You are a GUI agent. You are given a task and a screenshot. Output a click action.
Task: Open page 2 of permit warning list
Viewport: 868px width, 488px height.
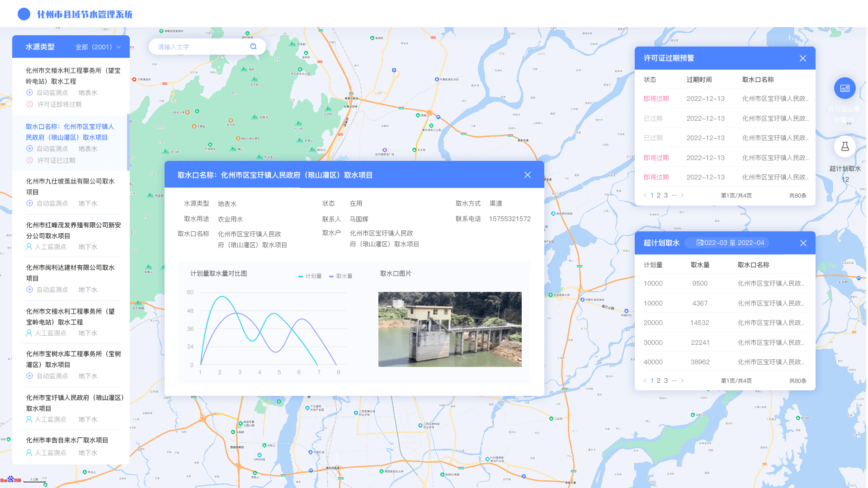click(659, 195)
